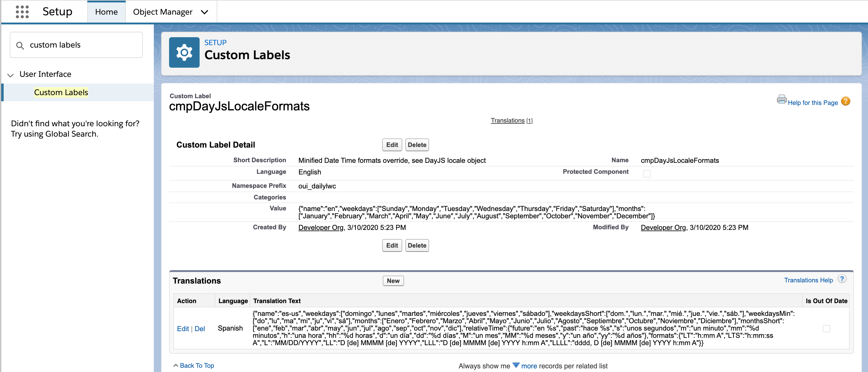
Task: Toggle the Is Out Of Date checkbox
Action: pyautogui.click(x=826, y=328)
